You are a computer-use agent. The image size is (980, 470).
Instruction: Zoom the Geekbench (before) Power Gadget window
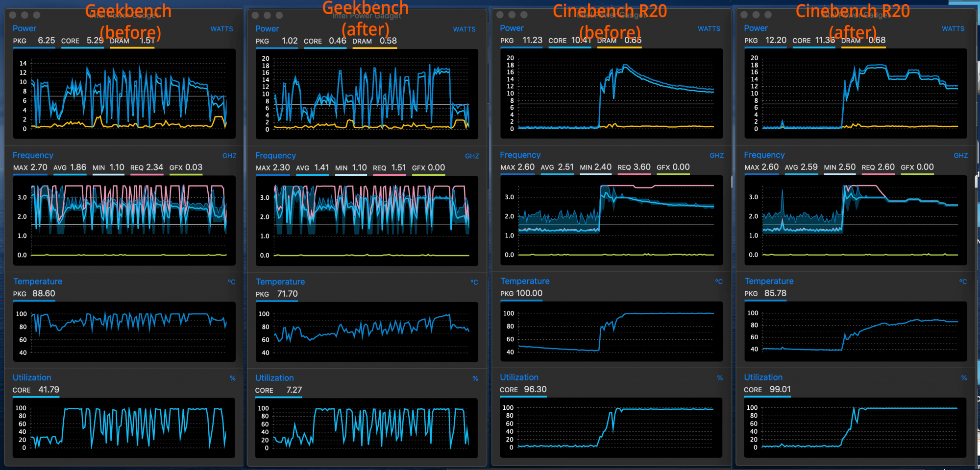coord(37,15)
